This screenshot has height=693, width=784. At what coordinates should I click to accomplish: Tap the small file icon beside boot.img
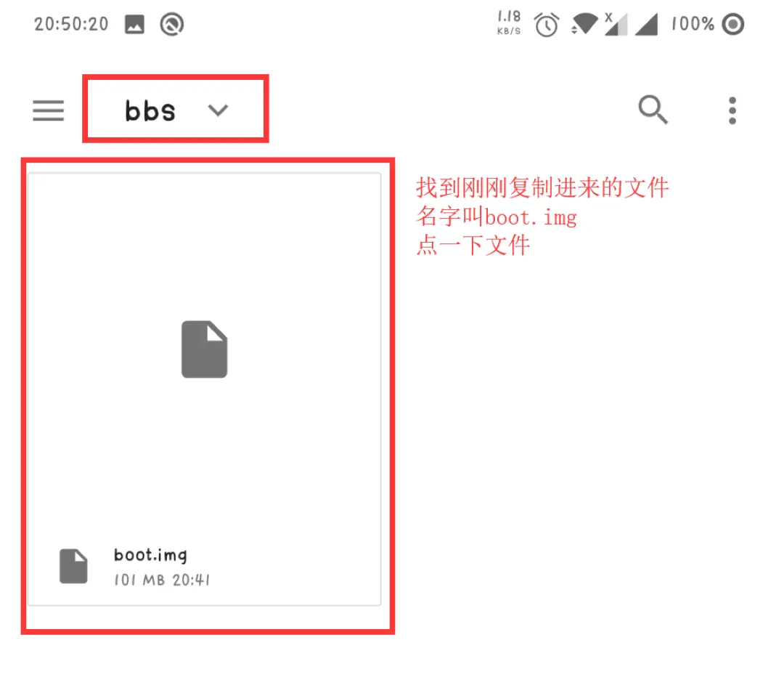tap(73, 566)
